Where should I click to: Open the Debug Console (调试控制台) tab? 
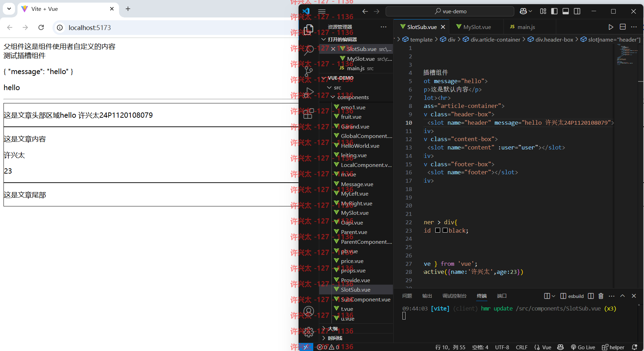coord(454,296)
